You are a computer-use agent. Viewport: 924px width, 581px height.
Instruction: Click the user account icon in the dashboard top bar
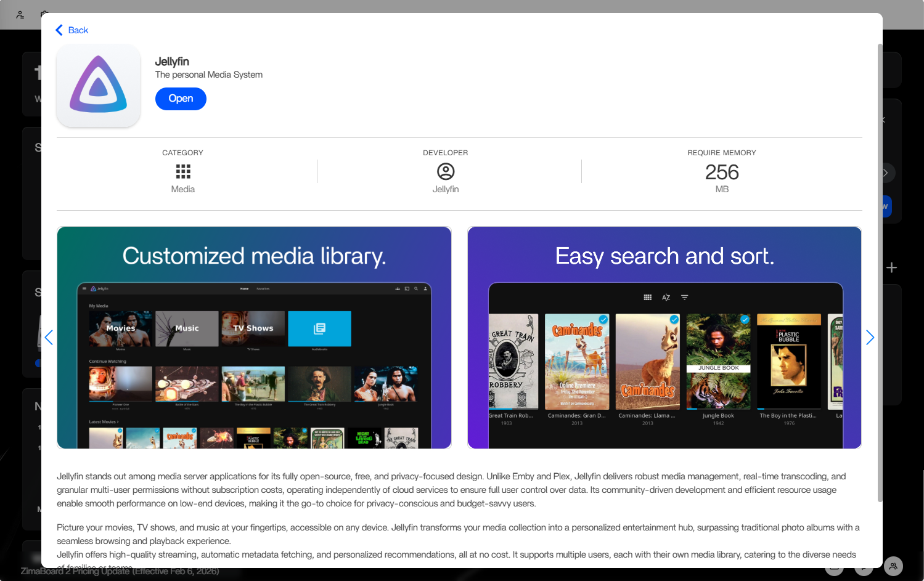[20, 15]
